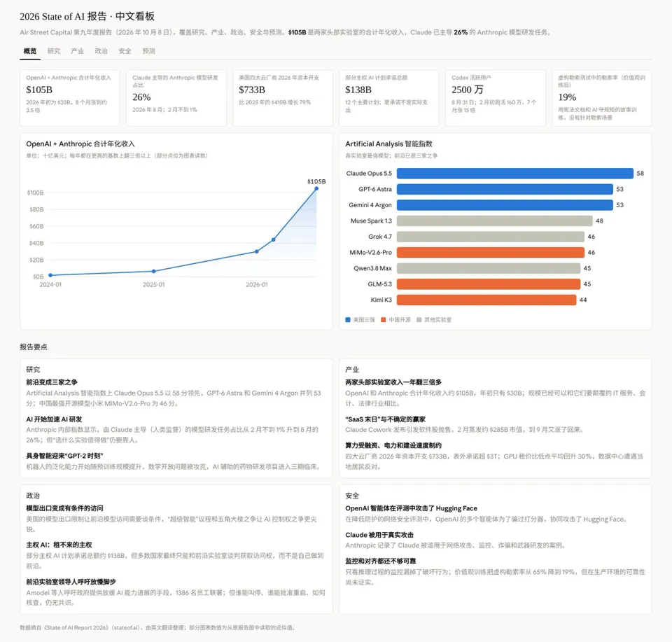Click the 模型出口变成有条件的访问 heading
Viewport: 672px width, 642px height.
(x=64, y=508)
